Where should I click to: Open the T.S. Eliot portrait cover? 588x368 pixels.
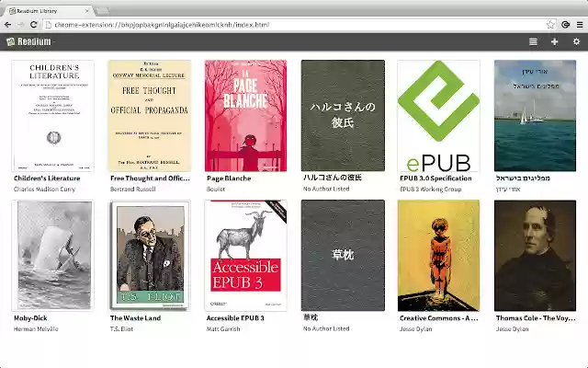pos(149,256)
